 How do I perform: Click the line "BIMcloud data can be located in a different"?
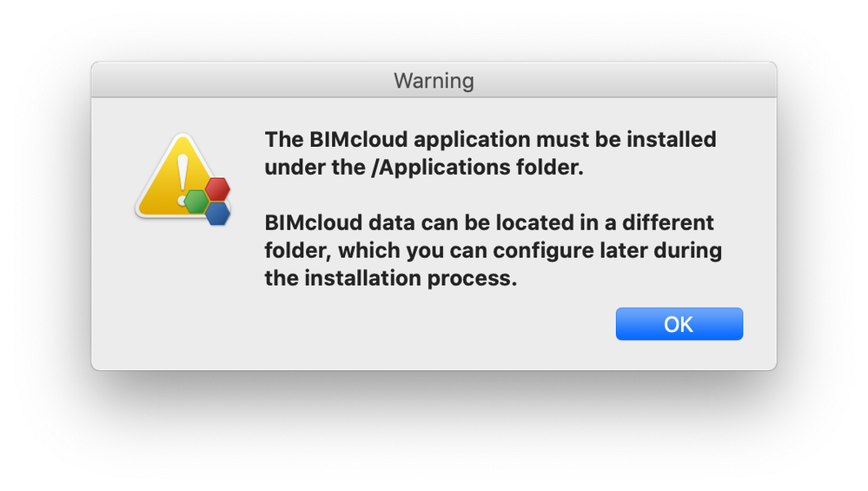click(489, 222)
